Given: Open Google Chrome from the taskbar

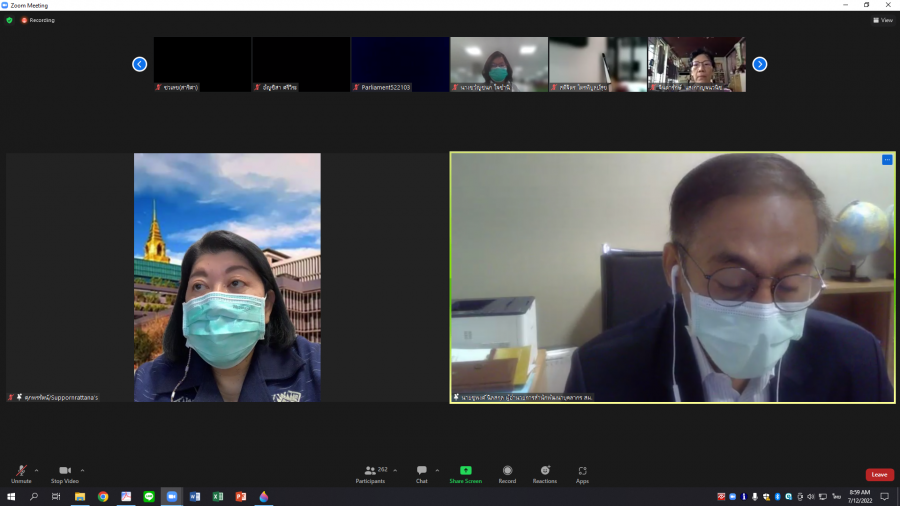Looking at the screenshot, I should [x=103, y=497].
